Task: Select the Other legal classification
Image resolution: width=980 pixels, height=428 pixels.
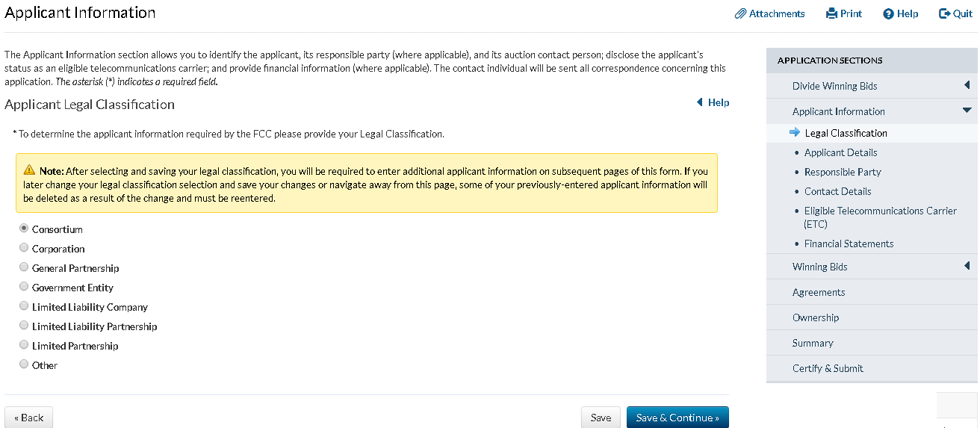Action: tap(25, 365)
